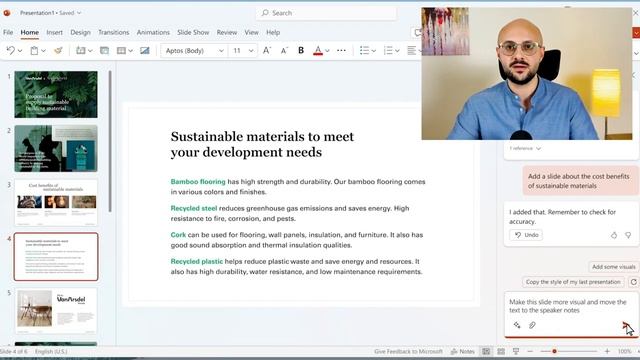Click the Search box in title bar
The image size is (640, 360).
tap(327, 13)
